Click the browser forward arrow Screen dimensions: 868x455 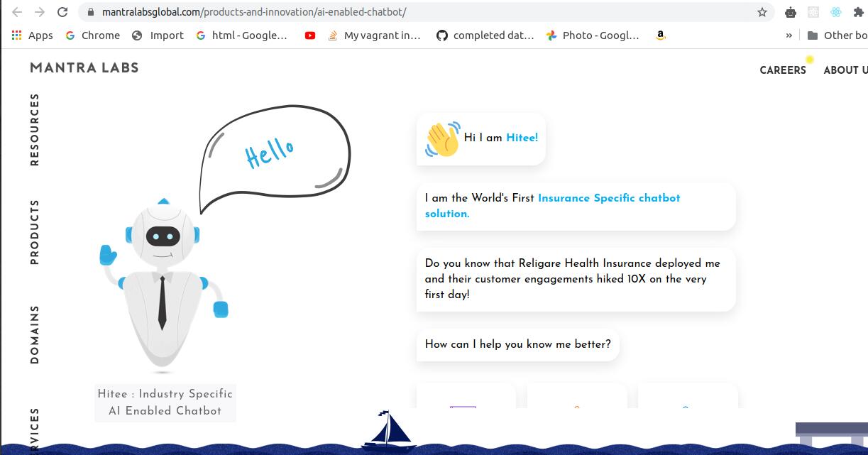[40, 12]
